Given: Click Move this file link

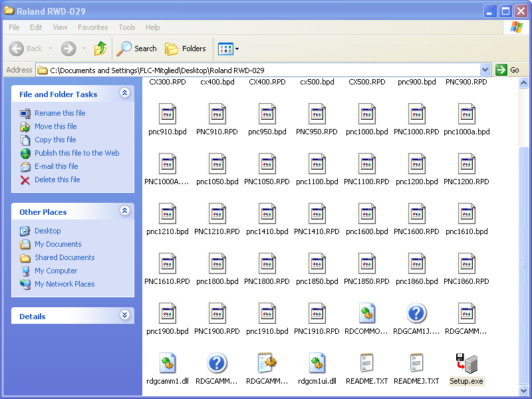Looking at the screenshot, I should click(x=56, y=126).
